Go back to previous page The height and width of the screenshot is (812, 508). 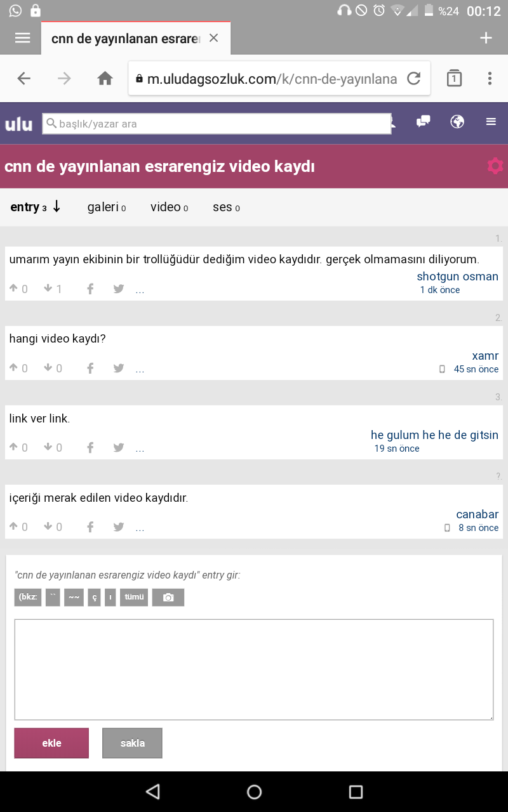click(23, 79)
